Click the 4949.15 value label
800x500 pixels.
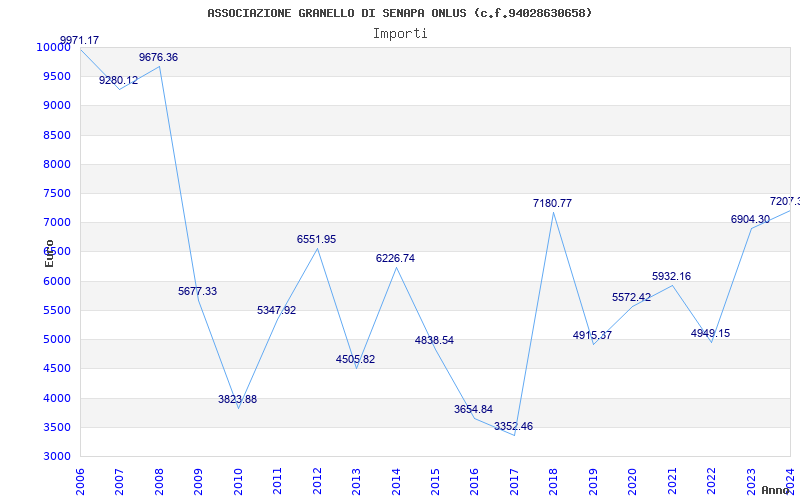click(x=711, y=333)
